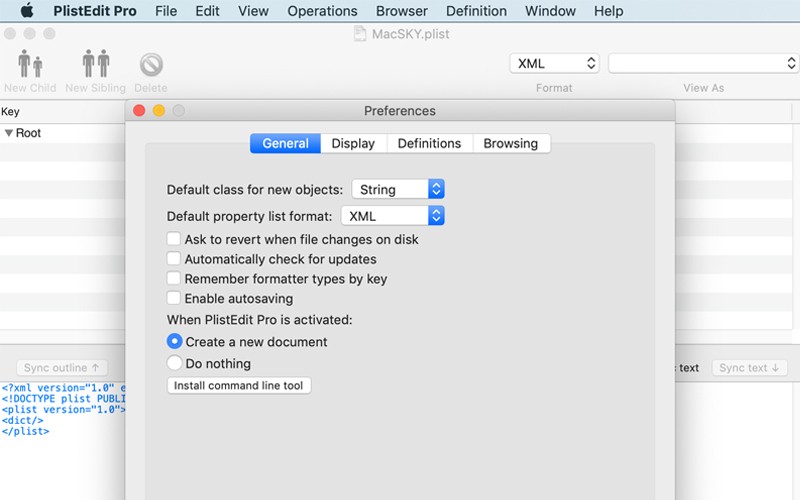Viewport: 800px width, 500px height.
Task: Open the View As popup field
Action: click(x=704, y=63)
